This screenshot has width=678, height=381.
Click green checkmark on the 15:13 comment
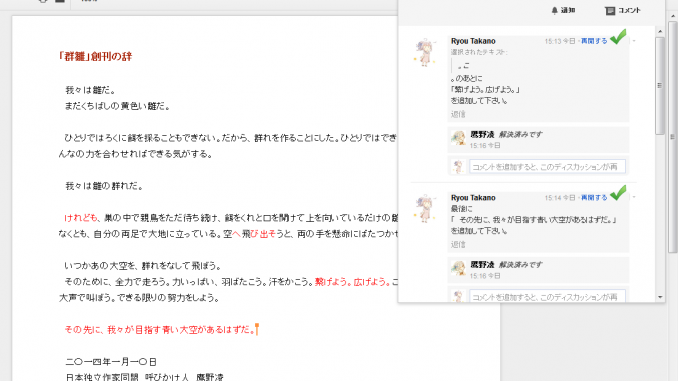[618, 36]
